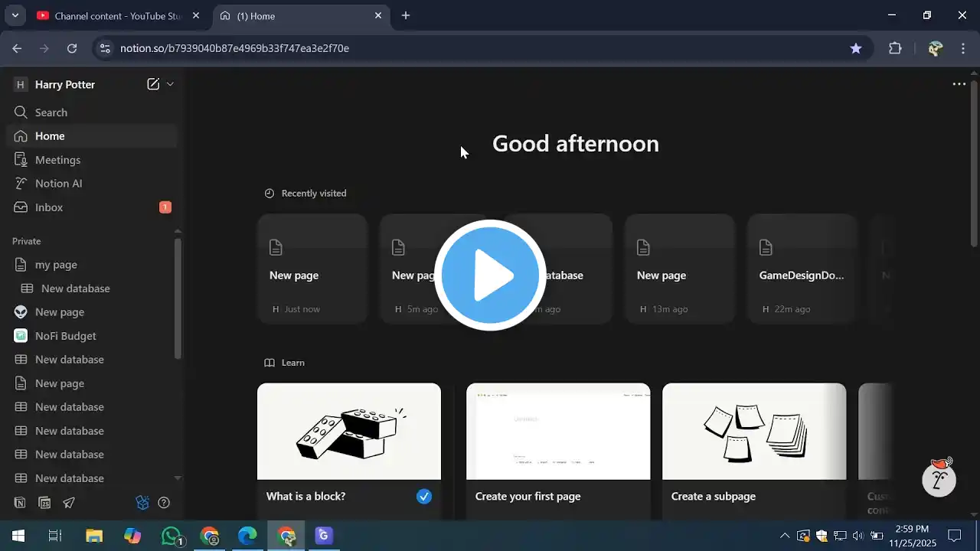Viewport: 980px width, 551px height.
Task: Open the New page card visited Just now
Action: [x=312, y=269]
